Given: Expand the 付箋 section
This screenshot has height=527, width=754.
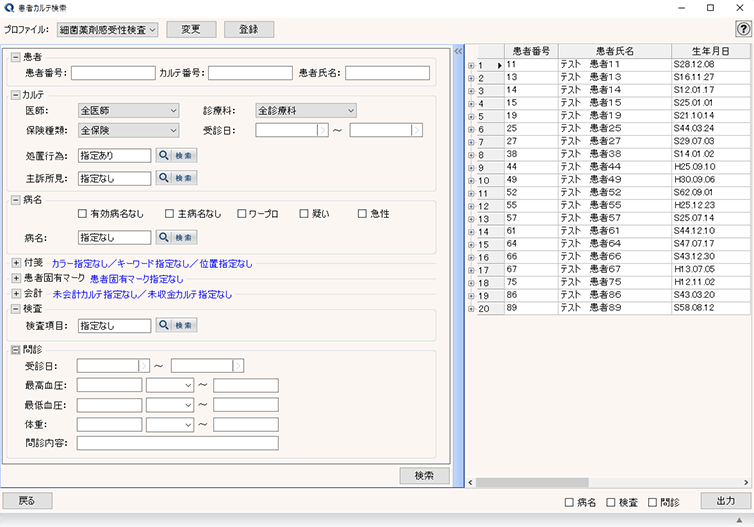Looking at the screenshot, I should [x=16, y=263].
